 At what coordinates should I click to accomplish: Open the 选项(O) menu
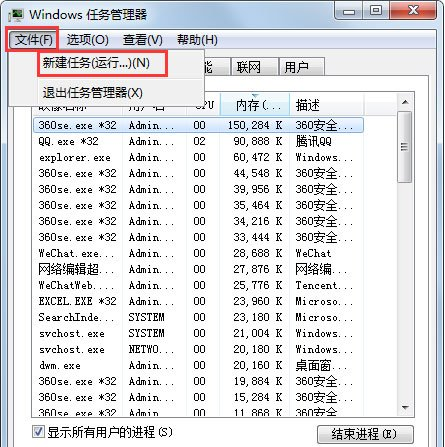tap(88, 40)
